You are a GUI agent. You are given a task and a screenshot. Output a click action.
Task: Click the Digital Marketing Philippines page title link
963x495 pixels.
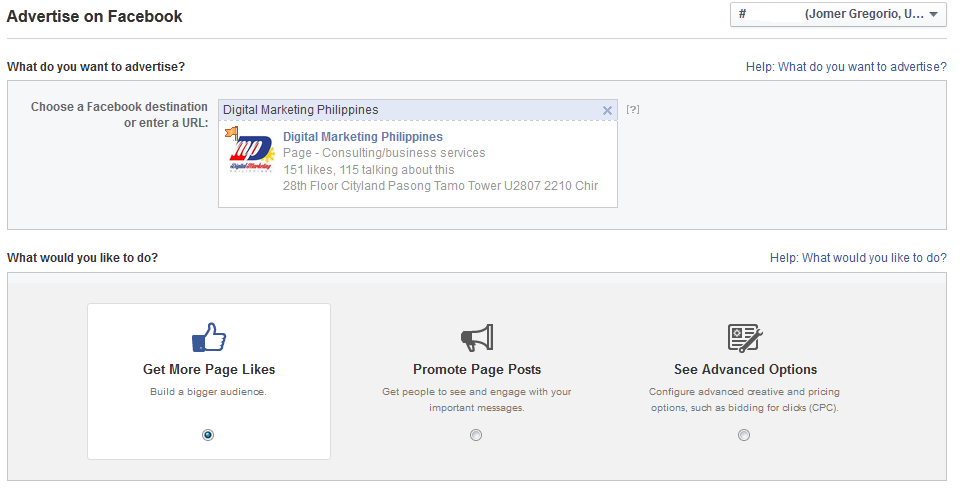(x=362, y=136)
